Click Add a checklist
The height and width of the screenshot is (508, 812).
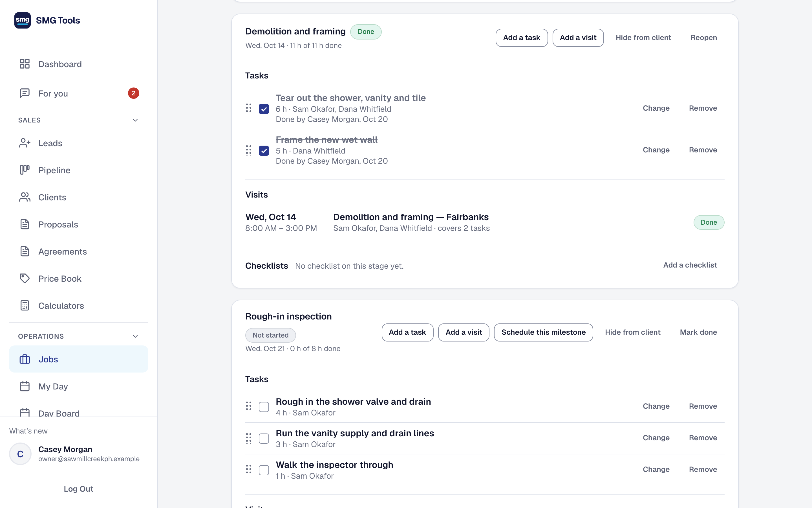690,265
